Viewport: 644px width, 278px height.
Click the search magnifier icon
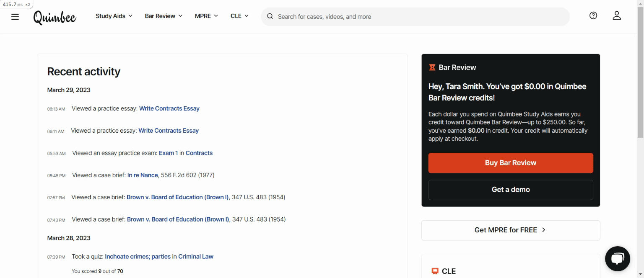coord(270,16)
